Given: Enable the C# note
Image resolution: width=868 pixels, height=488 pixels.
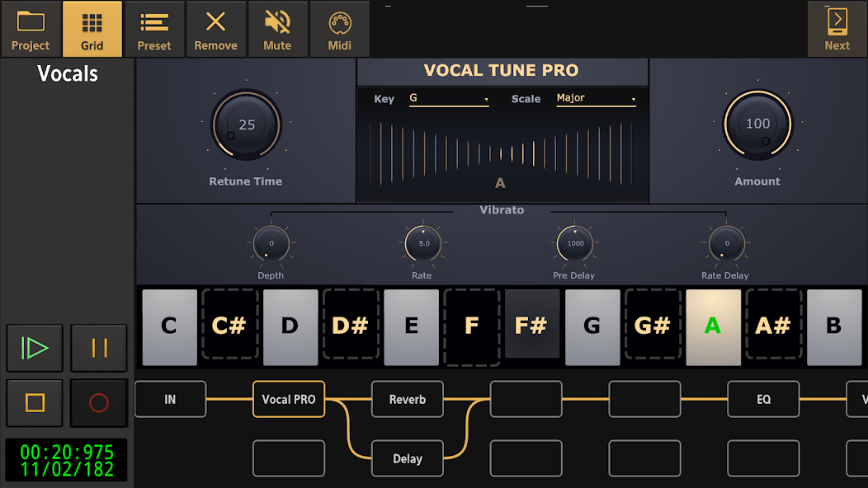Looking at the screenshot, I should pyautogui.click(x=229, y=326).
